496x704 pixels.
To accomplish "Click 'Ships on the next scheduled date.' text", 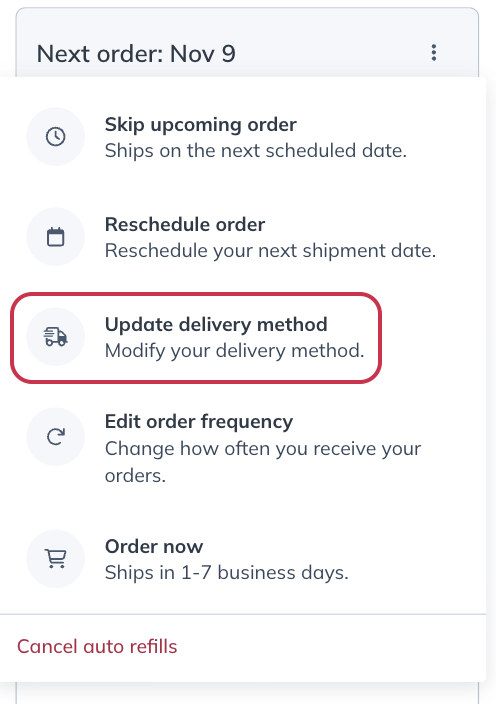I will 256,151.
